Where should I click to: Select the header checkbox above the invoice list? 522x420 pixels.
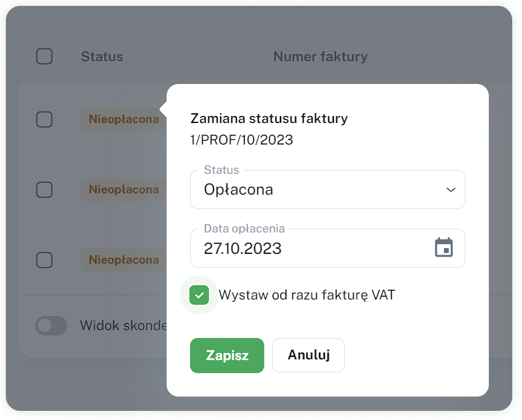pos(44,57)
